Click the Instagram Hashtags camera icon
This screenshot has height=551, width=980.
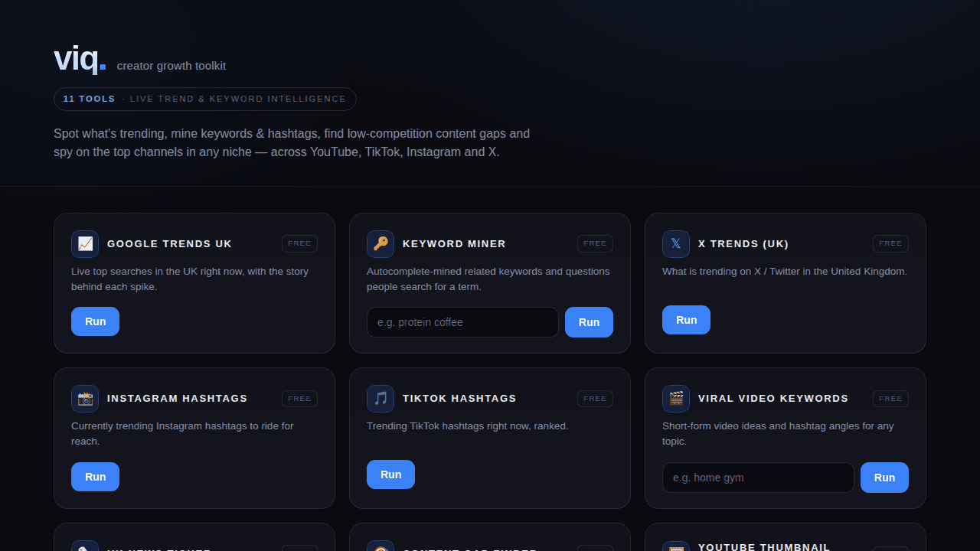pyautogui.click(x=85, y=399)
